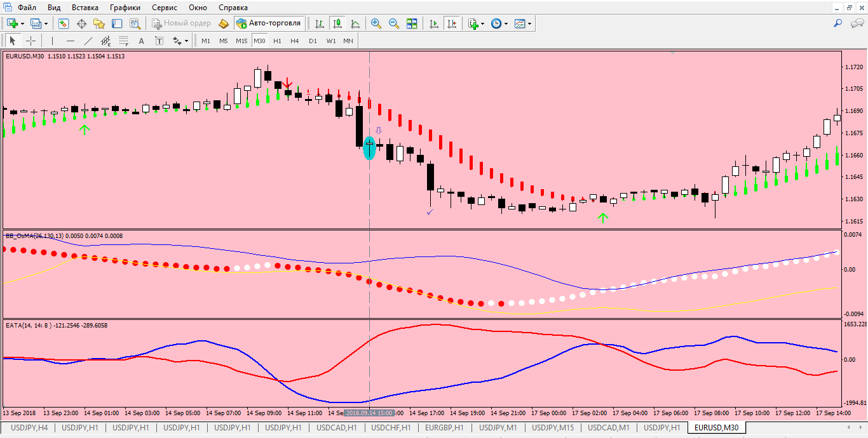Switch to USDCAD,M1 chart tab
This screenshot has height=438, width=868.
pyautogui.click(x=609, y=427)
